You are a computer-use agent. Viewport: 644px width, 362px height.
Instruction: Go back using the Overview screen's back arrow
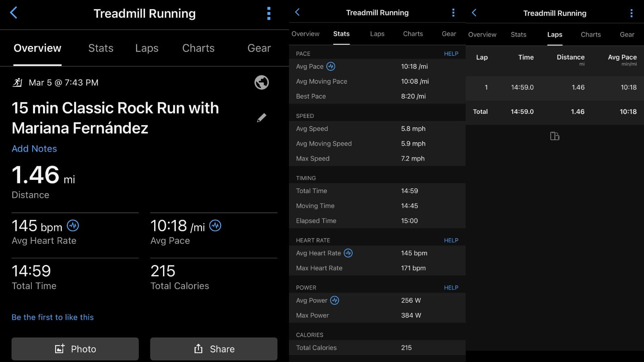(14, 13)
